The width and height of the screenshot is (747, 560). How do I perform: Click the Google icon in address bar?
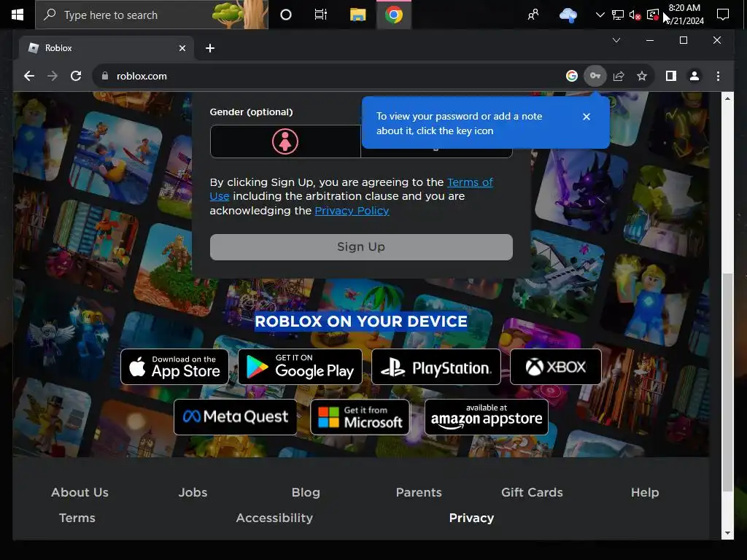pyautogui.click(x=572, y=76)
